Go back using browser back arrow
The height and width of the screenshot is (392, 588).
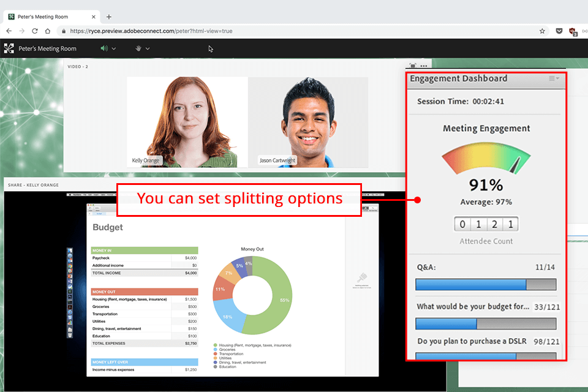[x=9, y=31]
